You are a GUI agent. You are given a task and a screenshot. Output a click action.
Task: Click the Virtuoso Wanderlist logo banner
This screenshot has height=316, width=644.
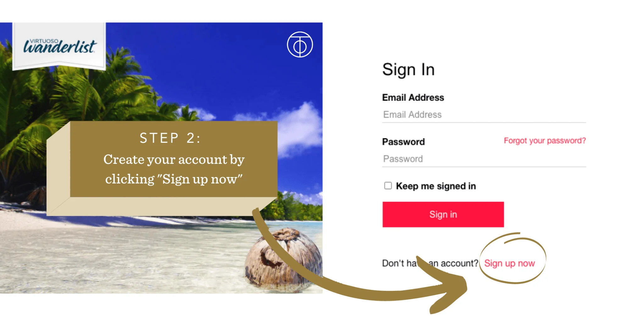(59, 46)
